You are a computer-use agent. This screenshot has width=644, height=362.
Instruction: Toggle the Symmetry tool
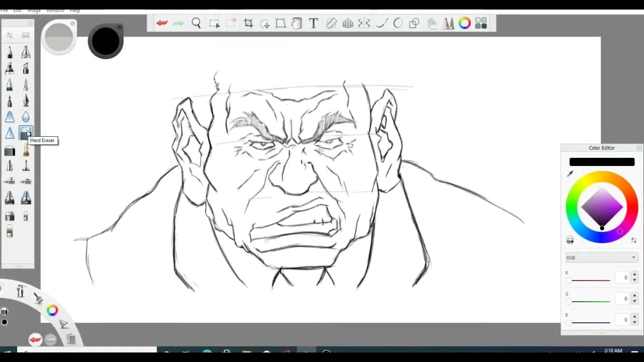pos(364,23)
